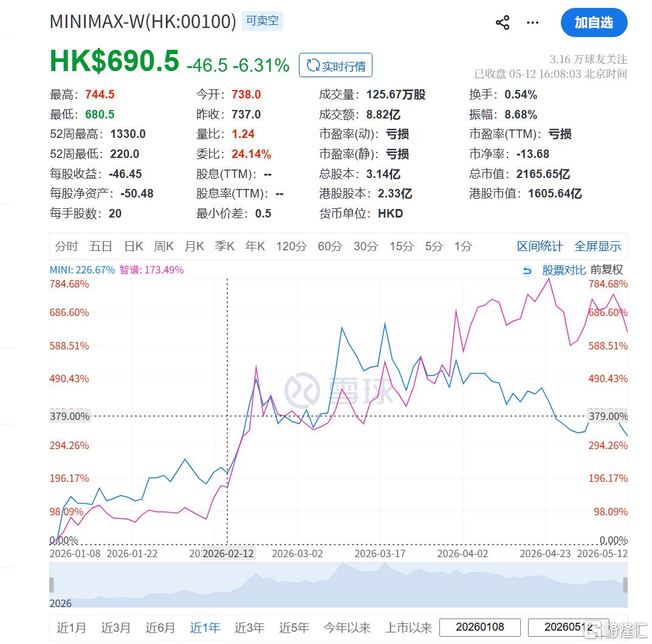Open the three-dots more options menu
The width and height of the screenshot is (652, 644).
tap(532, 22)
